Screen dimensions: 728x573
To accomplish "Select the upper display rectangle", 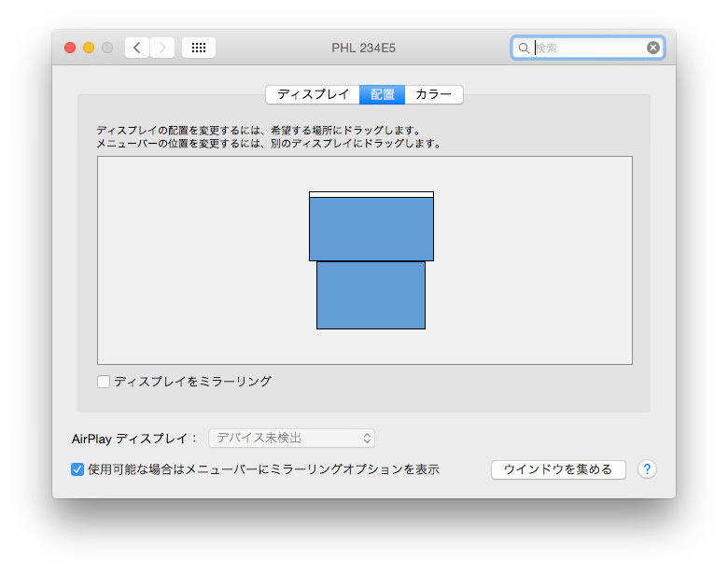I will point(371,229).
